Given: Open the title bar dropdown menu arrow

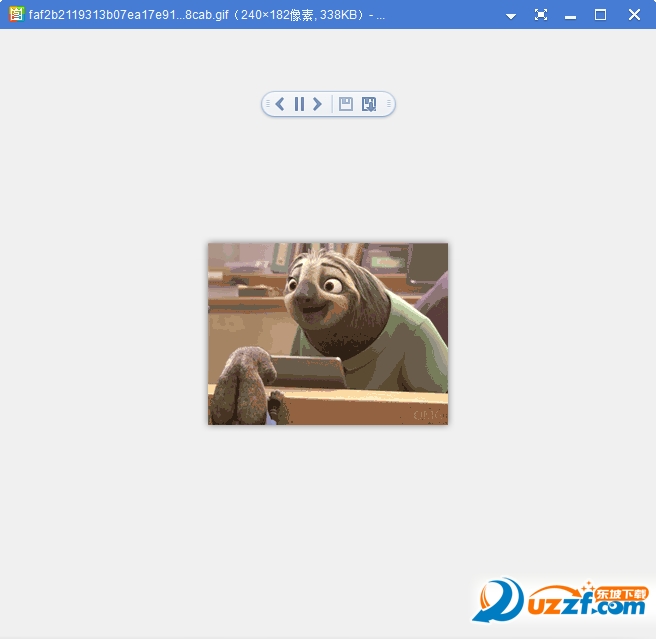Looking at the screenshot, I should tap(510, 16).
